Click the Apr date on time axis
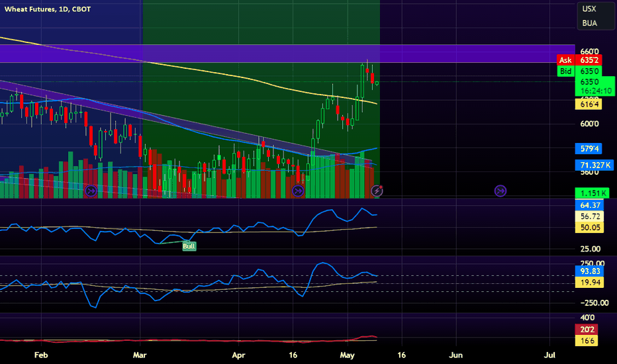Screen dimensions: 617x364 (238, 355)
